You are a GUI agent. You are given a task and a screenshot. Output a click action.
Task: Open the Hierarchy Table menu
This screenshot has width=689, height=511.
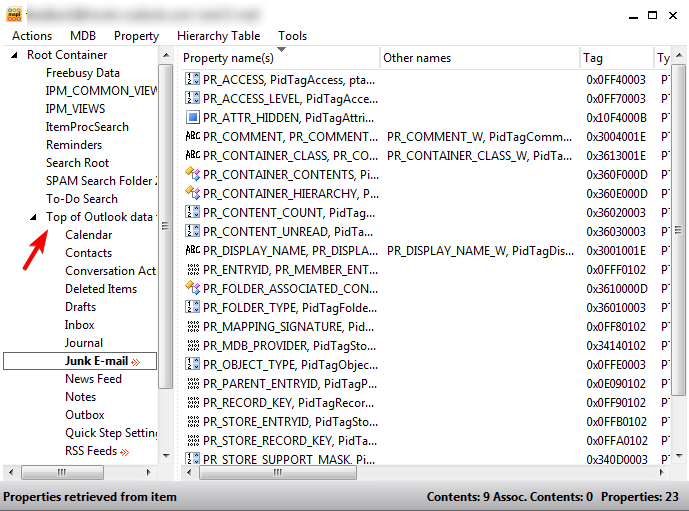pyautogui.click(x=218, y=36)
